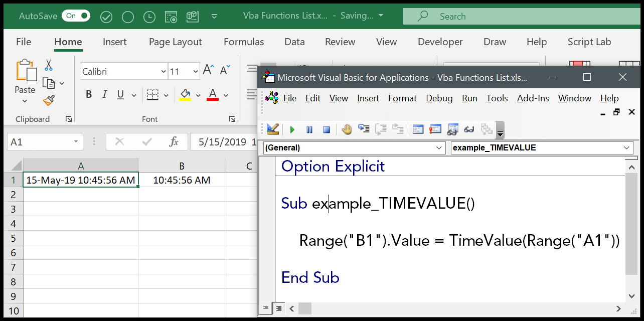Click inside the Name Box showing A1
Image resolution: width=644 pixels, height=321 pixels.
click(x=40, y=141)
